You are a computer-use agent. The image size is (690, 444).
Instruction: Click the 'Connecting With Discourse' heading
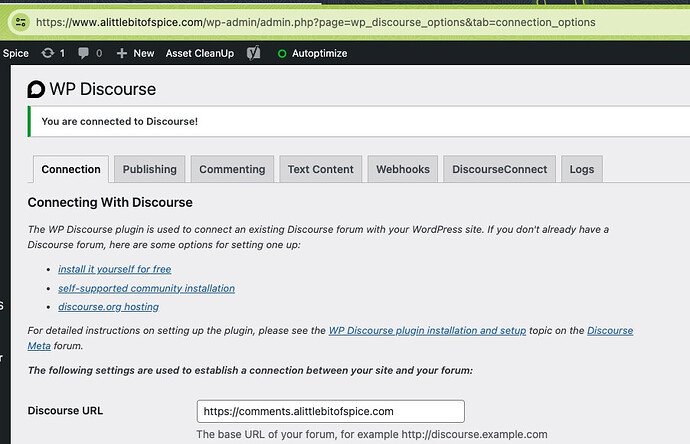110,202
